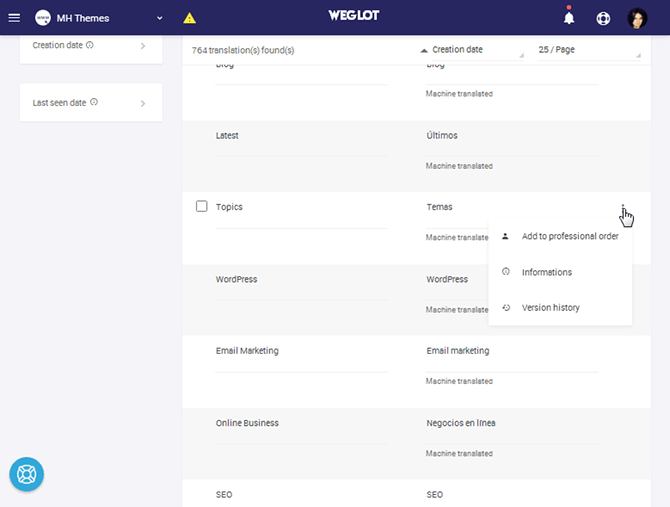Click the info icon next to Informations
The image size is (670, 507).
(505, 271)
